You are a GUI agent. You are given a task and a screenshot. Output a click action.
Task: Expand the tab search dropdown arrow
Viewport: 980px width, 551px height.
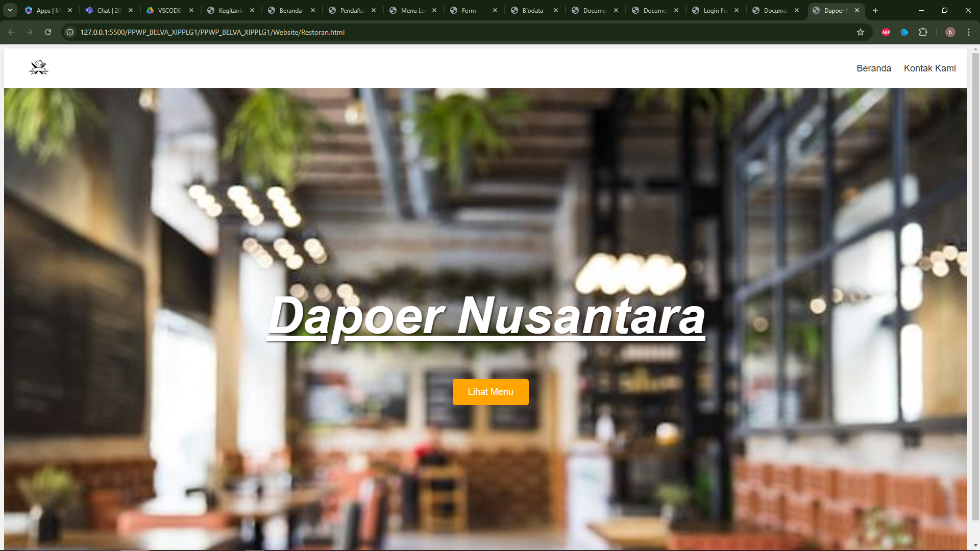coord(10,10)
